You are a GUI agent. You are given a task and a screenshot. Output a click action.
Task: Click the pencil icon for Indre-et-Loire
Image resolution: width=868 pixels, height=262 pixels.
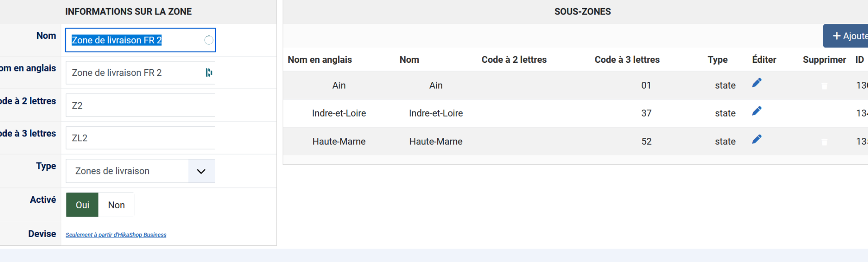(757, 111)
